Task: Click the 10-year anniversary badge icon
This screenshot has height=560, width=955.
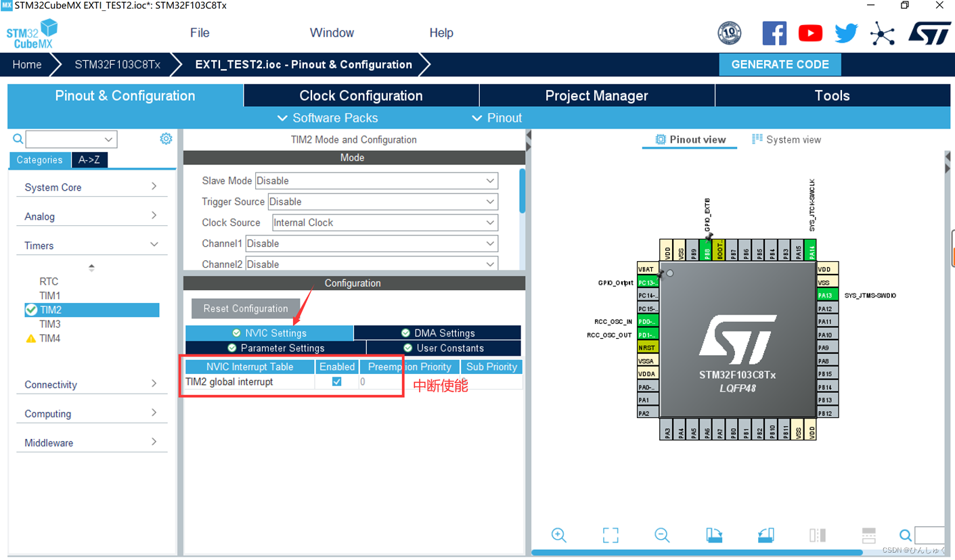Action: coord(730,32)
